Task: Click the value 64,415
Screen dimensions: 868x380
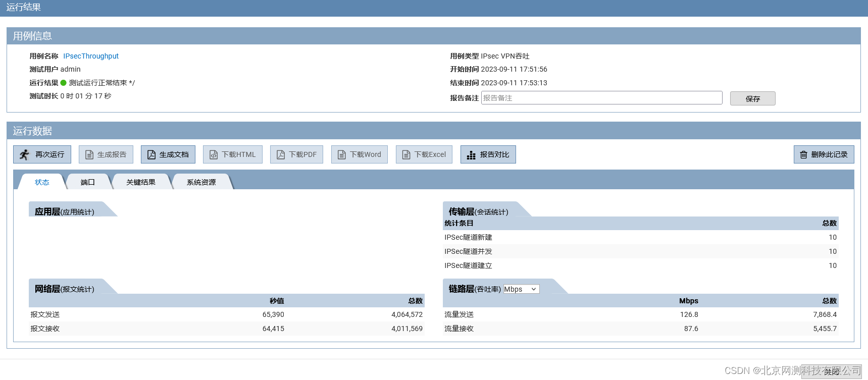Action: pyautogui.click(x=273, y=329)
